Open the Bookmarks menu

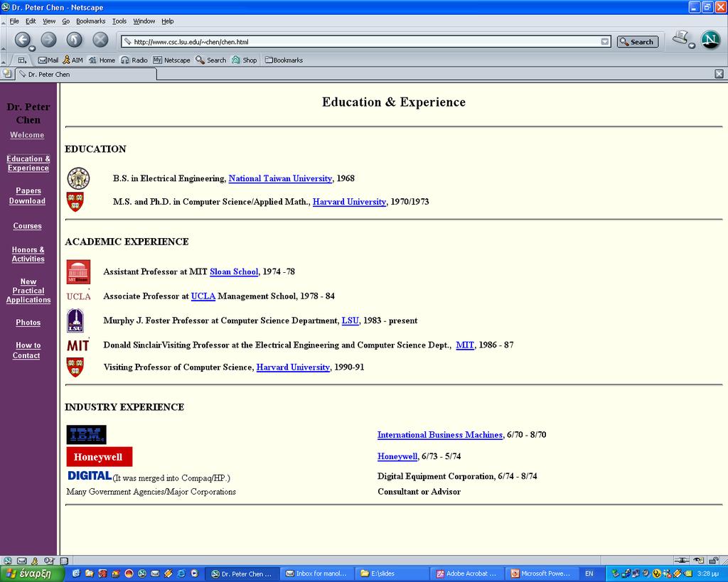(90, 21)
